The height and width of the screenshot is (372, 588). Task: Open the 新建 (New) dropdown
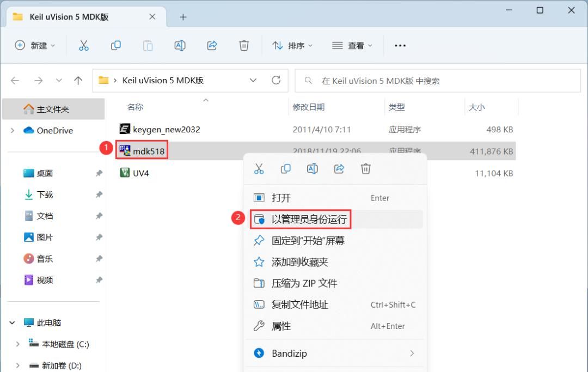[x=35, y=46]
